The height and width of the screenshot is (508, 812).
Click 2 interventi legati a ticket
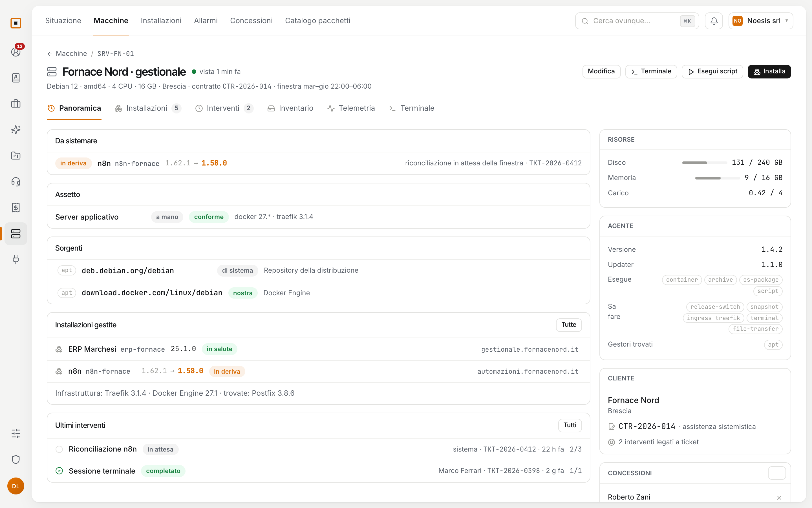tap(658, 442)
